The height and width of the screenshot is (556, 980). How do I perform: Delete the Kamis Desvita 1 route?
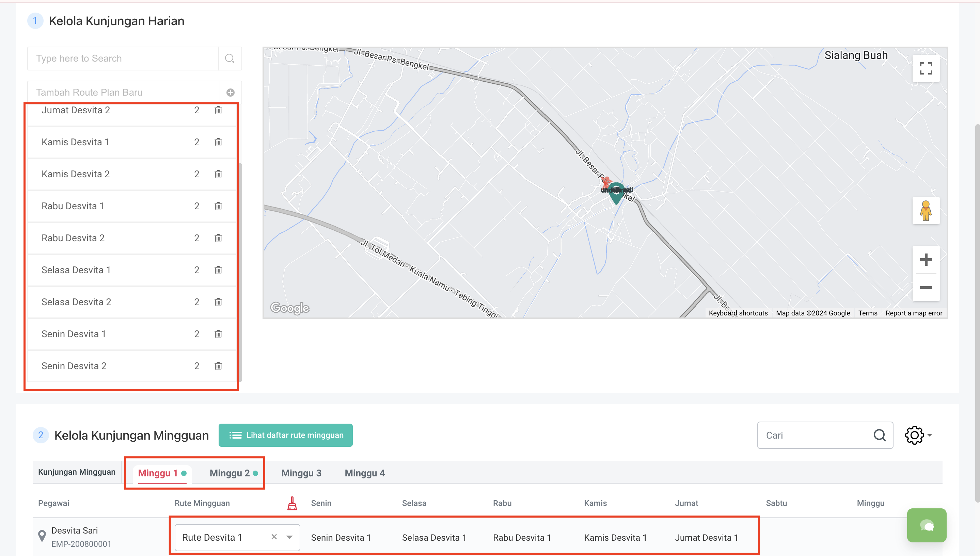point(218,142)
